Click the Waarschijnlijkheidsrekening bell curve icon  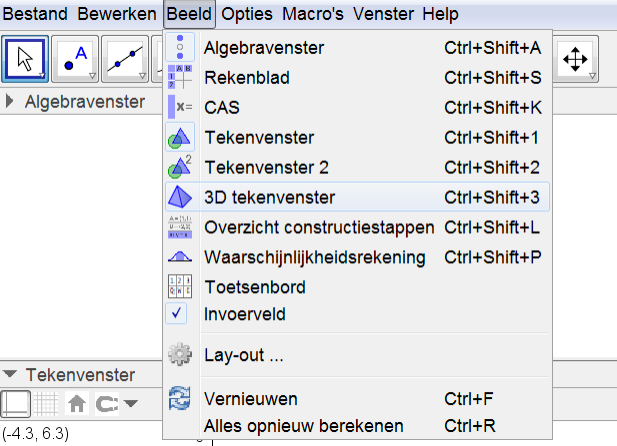(180, 257)
